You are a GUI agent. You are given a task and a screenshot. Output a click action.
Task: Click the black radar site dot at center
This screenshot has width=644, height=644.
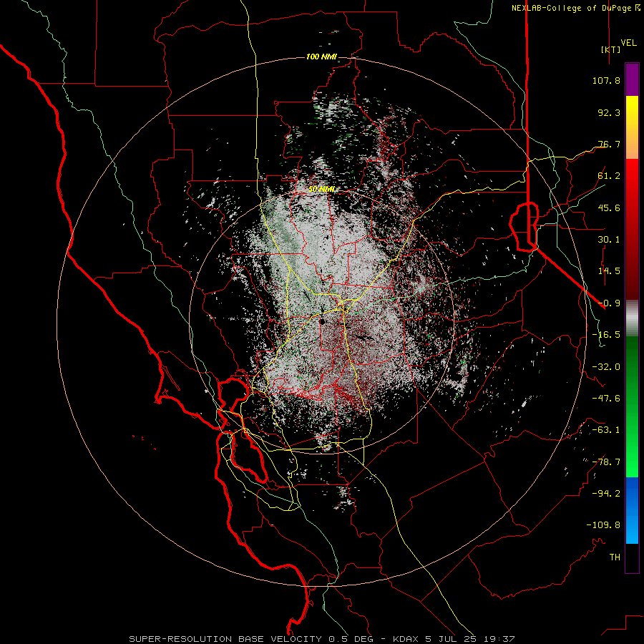point(323,322)
